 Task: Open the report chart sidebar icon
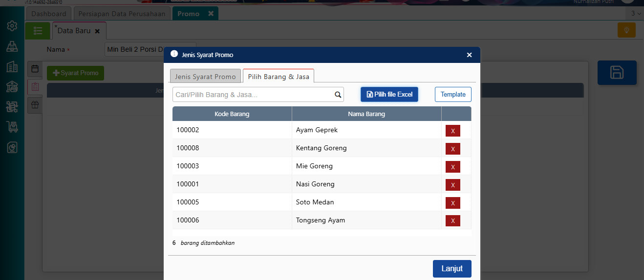pos(12,147)
